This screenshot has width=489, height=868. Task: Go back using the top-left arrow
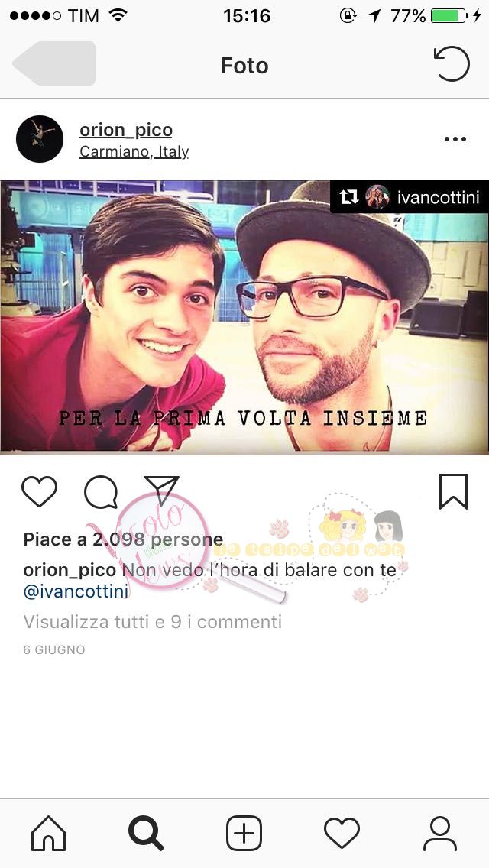pyautogui.click(x=54, y=63)
